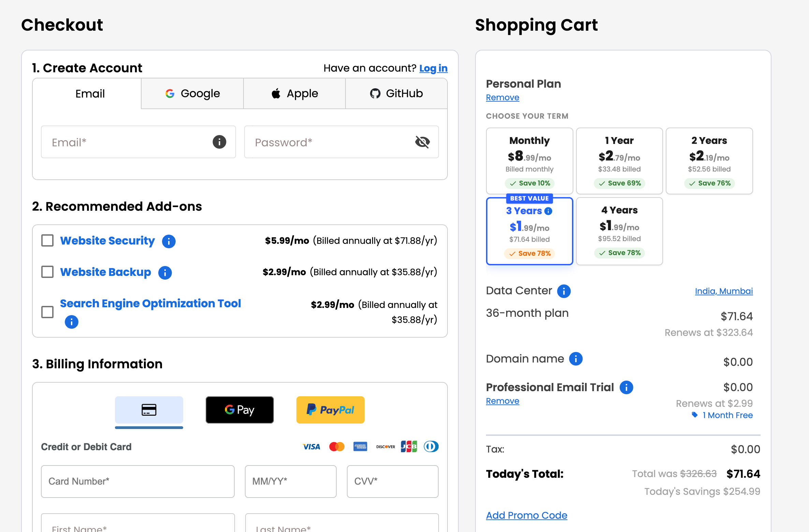Click Add Promo Code link

pyautogui.click(x=527, y=515)
